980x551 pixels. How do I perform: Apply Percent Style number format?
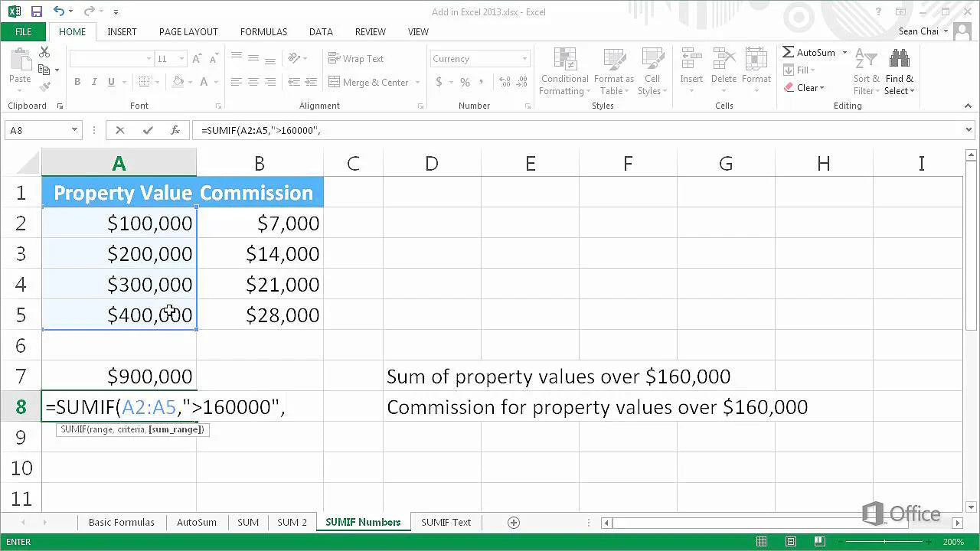(464, 82)
